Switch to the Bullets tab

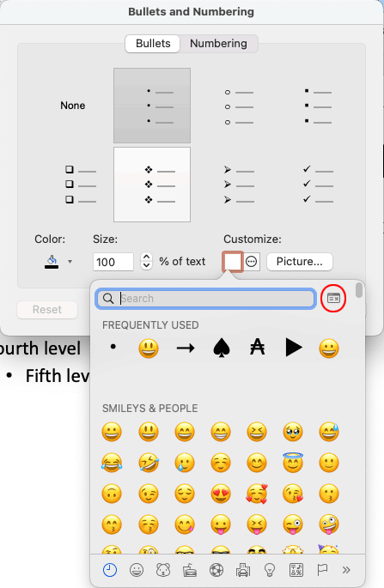(153, 44)
